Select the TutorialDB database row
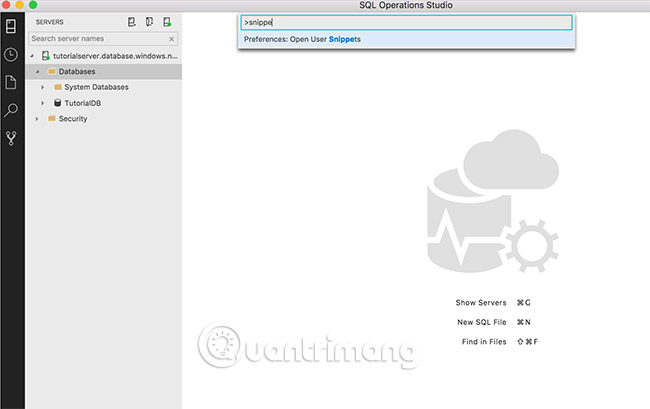The width and height of the screenshot is (650, 409). (103, 103)
